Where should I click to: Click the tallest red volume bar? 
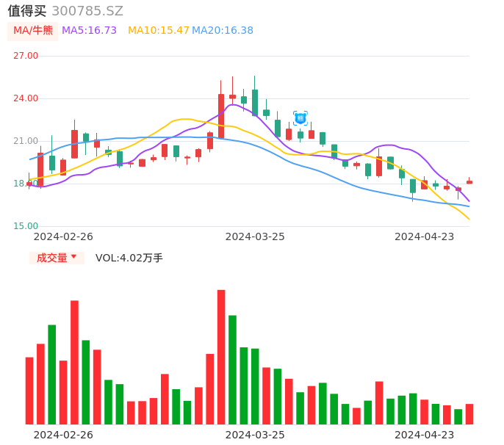tap(221, 357)
